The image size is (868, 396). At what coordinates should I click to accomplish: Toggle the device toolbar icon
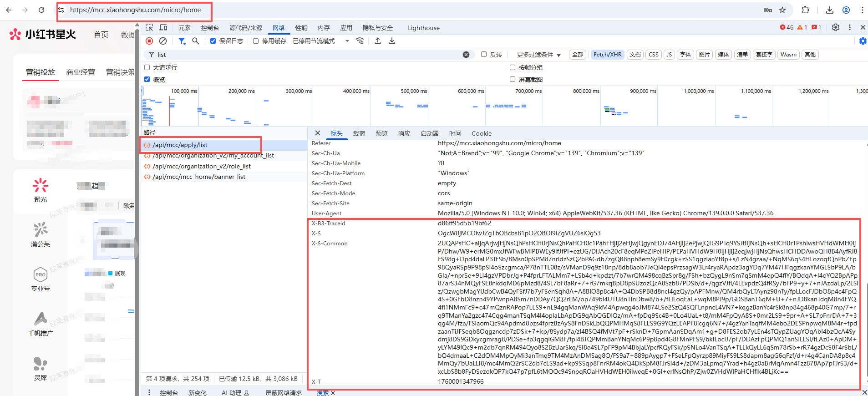(163, 27)
